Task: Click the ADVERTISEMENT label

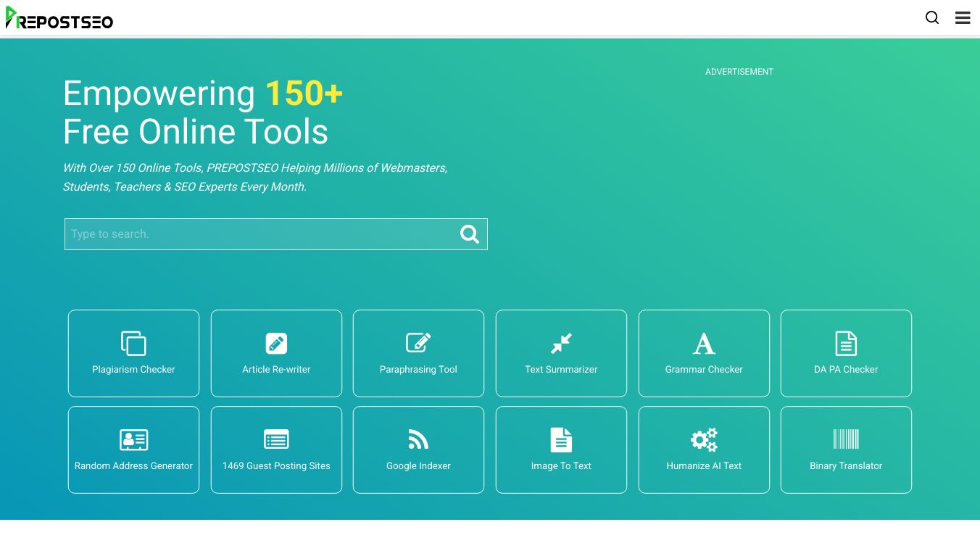Action: (739, 72)
